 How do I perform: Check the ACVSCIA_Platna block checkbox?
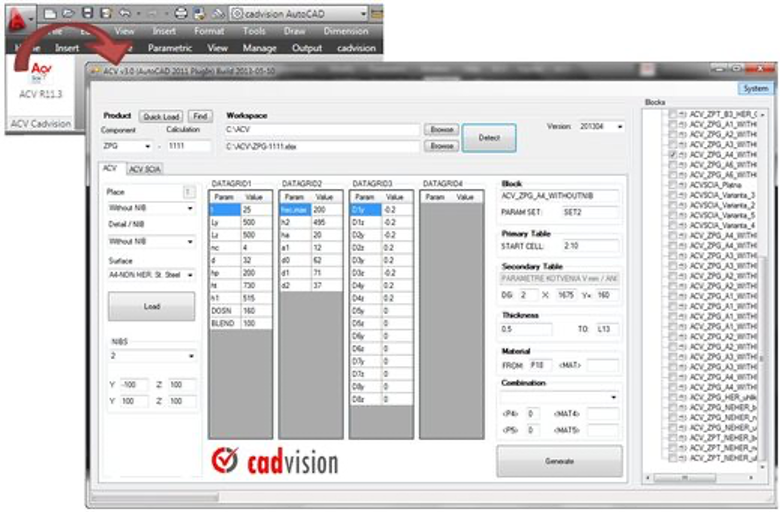tap(673, 185)
